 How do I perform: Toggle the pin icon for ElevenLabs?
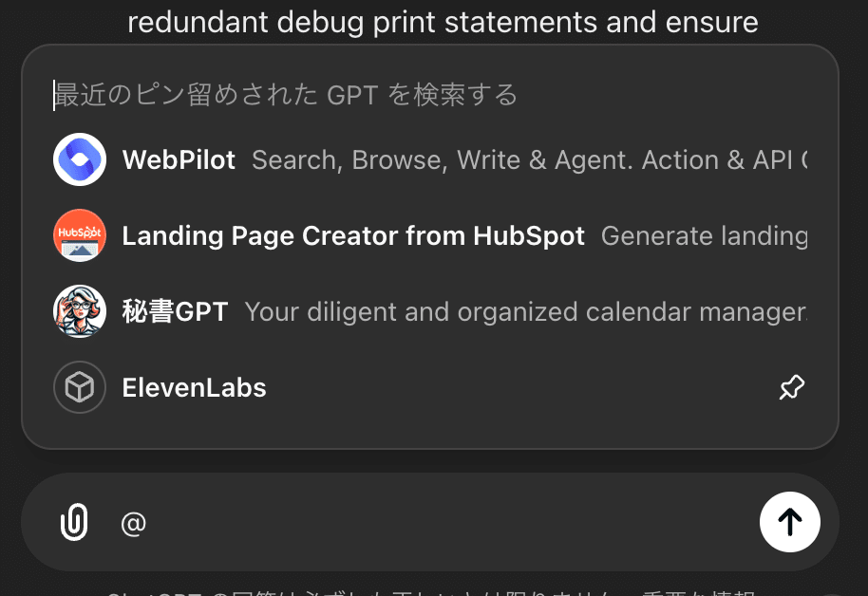click(x=791, y=387)
